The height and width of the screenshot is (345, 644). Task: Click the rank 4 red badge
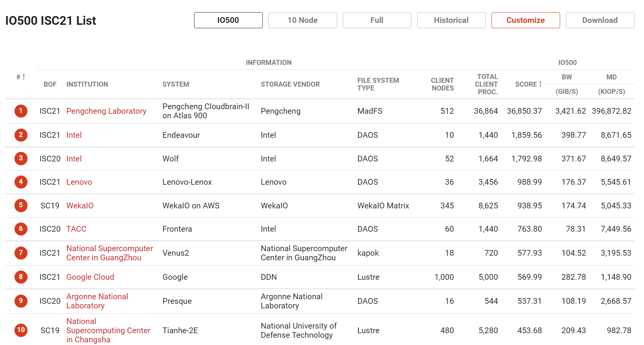(x=21, y=182)
